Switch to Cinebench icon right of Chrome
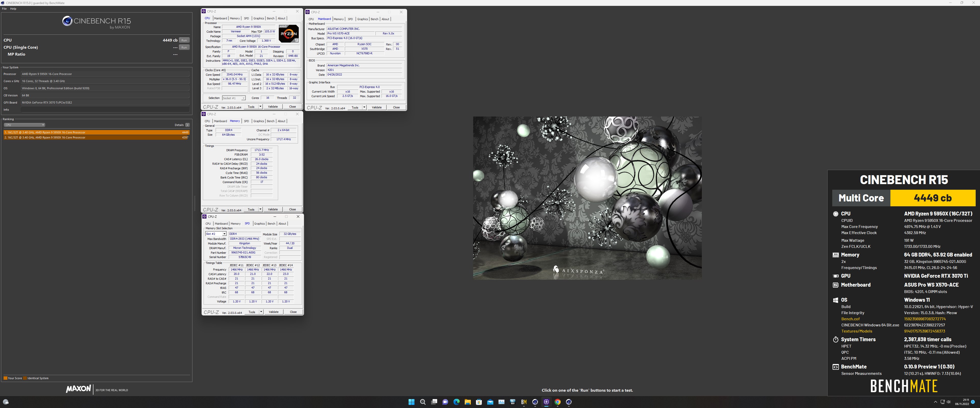The width and height of the screenshot is (980, 408). (x=569, y=402)
